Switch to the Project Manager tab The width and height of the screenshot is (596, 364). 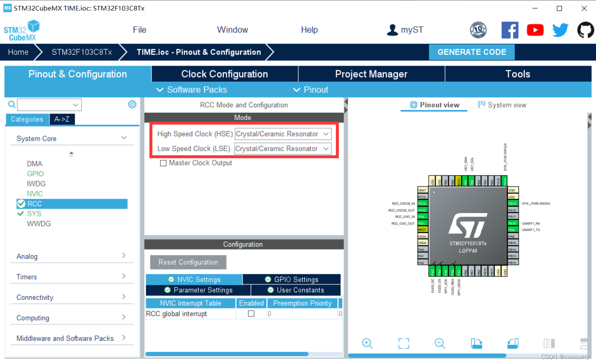[x=371, y=74]
